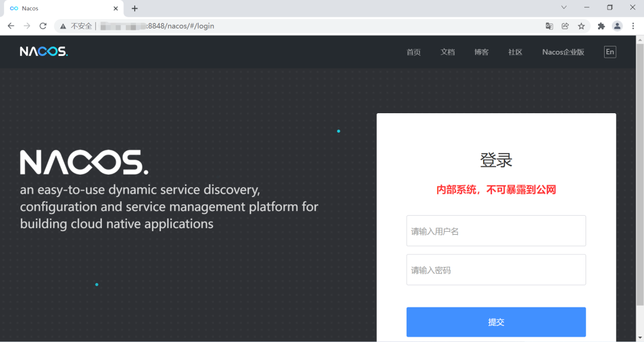Open the Chrome three-dot menu
The width and height of the screenshot is (644, 342).
633,26
